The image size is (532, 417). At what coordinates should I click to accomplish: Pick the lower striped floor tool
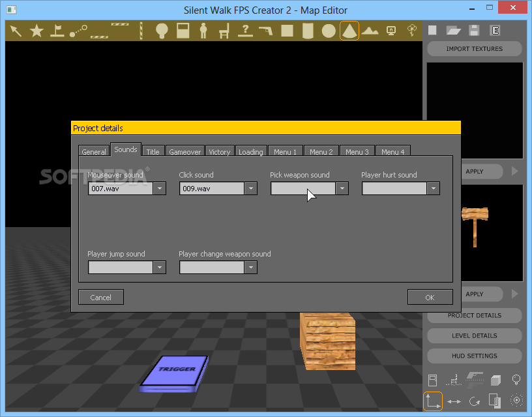[99, 37]
